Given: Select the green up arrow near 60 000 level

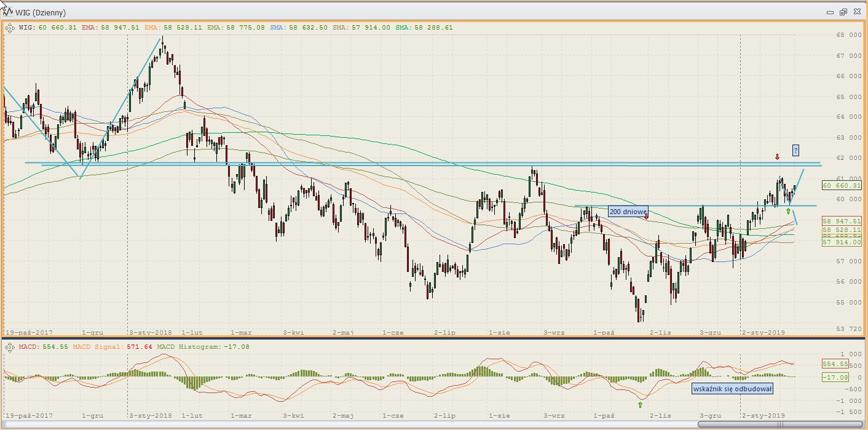Looking at the screenshot, I should [x=788, y=211].
